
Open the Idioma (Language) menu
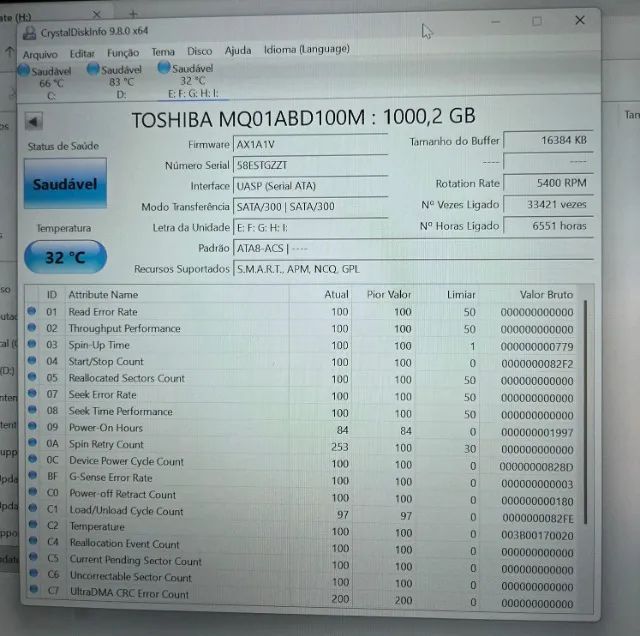coord(307,49)
